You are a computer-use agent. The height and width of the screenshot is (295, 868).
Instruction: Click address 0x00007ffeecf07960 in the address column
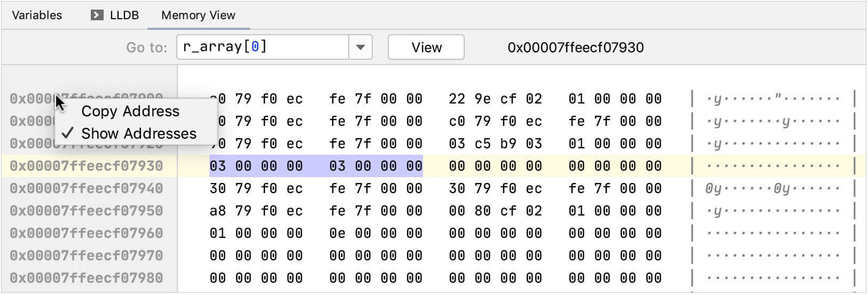point(87,233)
